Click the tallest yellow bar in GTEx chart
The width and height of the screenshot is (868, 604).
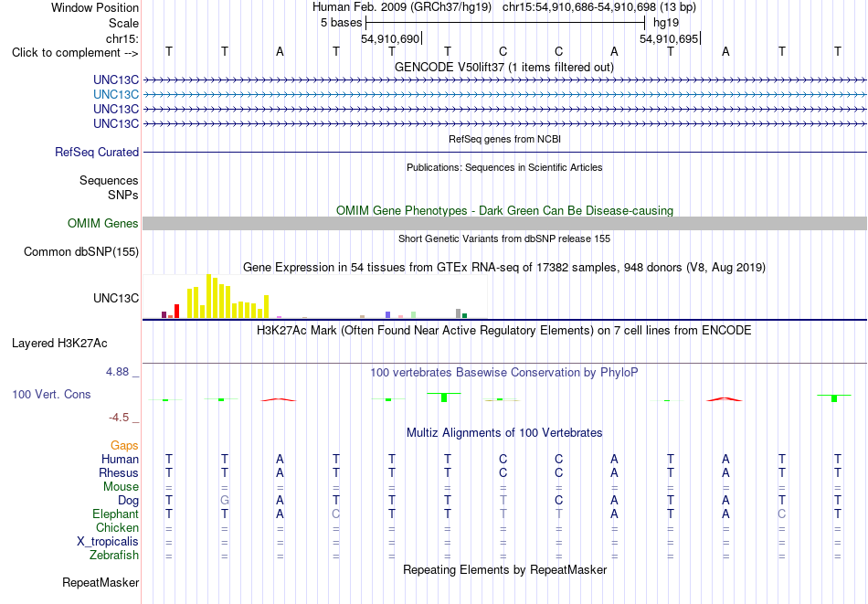[x=208, y=296]
